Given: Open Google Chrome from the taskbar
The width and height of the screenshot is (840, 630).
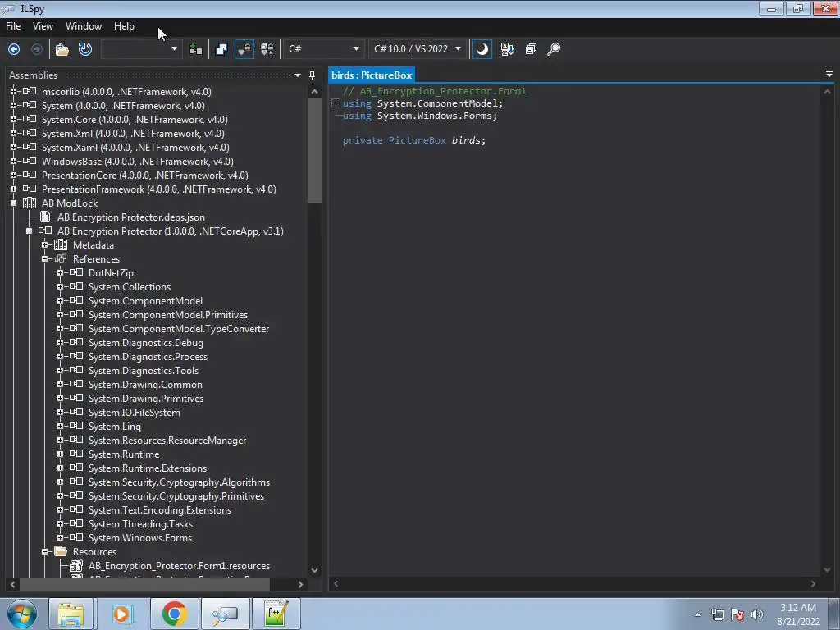Looking at the screenshot, I should pos(174,614).
